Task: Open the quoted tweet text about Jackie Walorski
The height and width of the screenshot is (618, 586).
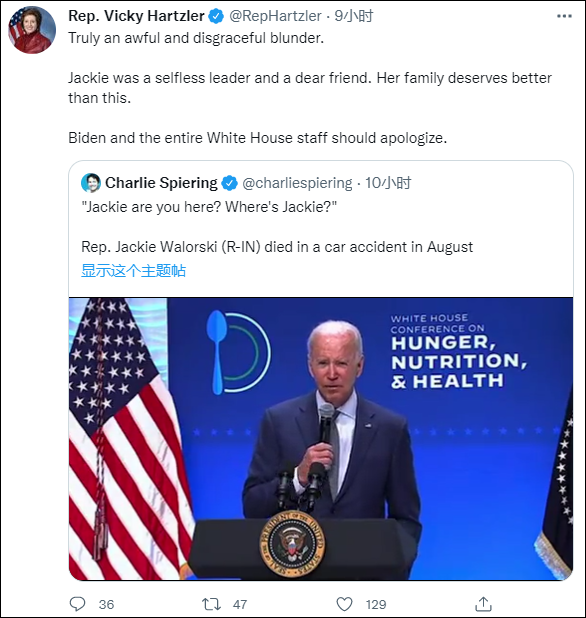Action: (277, 227)
